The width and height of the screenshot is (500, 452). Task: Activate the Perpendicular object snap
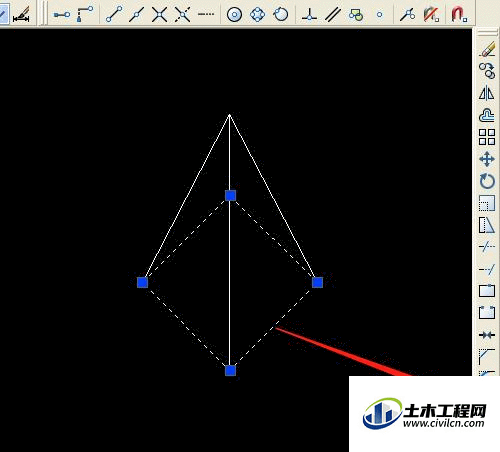point(309,15)
